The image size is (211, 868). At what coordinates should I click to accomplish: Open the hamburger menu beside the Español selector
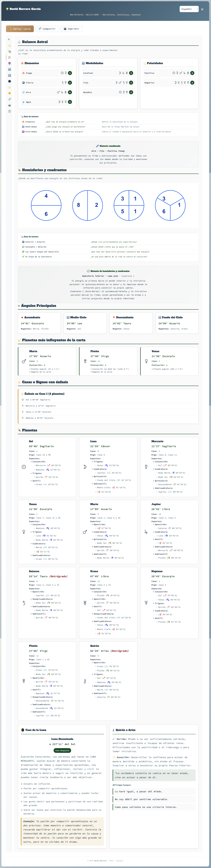pos(202,9)
